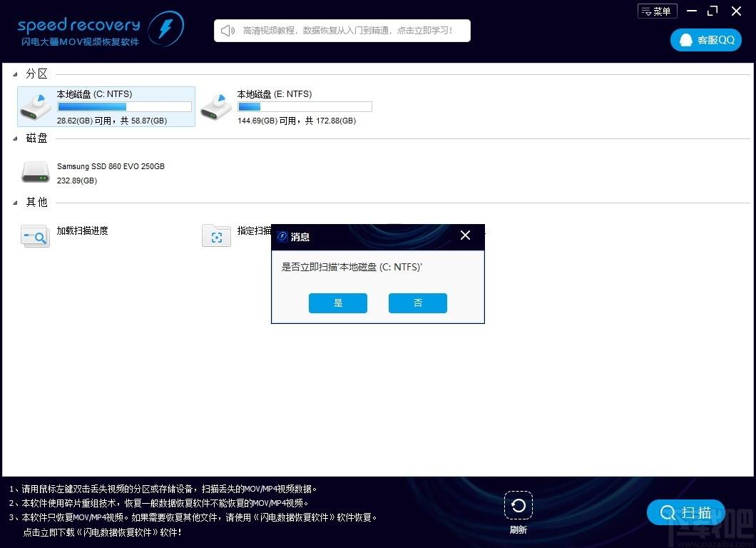Click the 刷新 refresh icon
This screenshot has height=548, width=756.
[x=519, y=505]
